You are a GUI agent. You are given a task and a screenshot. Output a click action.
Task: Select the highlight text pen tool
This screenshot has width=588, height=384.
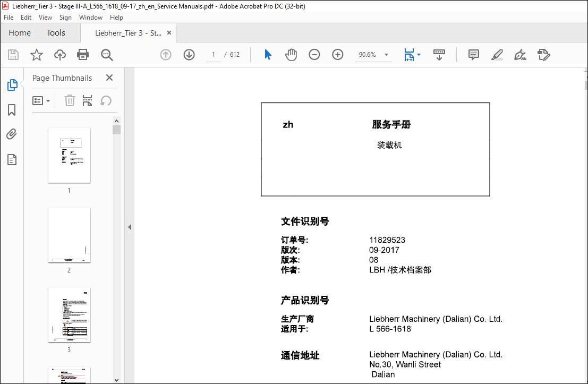(x=497, y=55)
